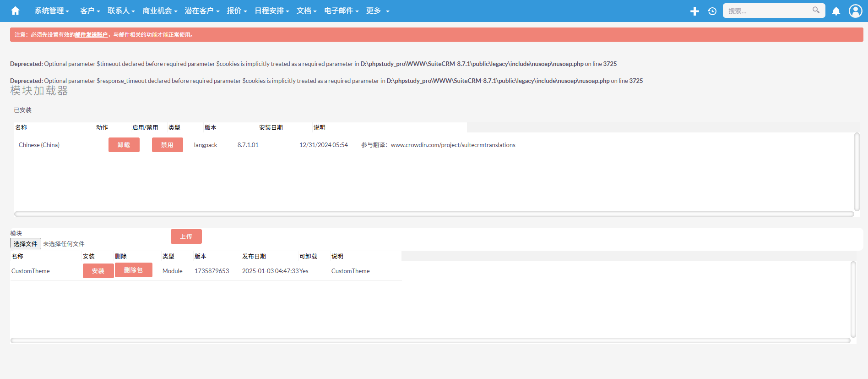
Task: Expand the 日程安排 menu
Action: (272, 11)
